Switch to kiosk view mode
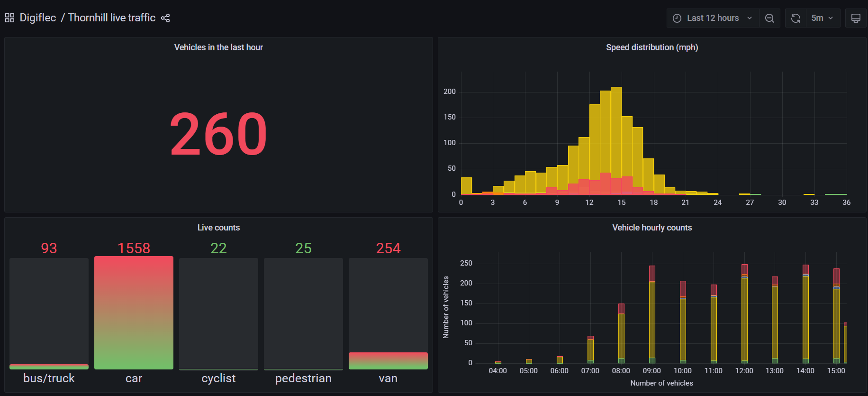Viewport: 868px width, 396px height. [x=856, y=18]
